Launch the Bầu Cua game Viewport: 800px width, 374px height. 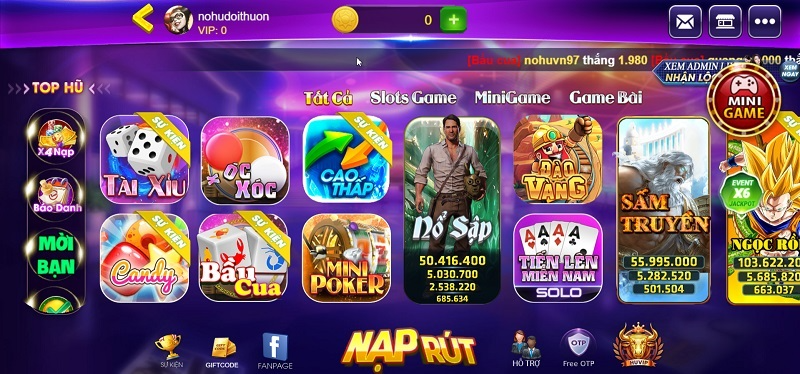point(244,258)
